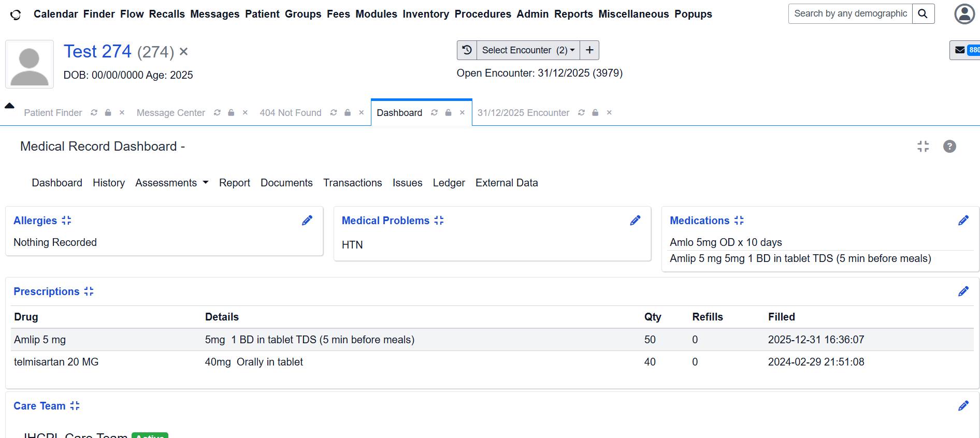Open Select Encounter dropdown
980x438 pixels.
point(528,50)
